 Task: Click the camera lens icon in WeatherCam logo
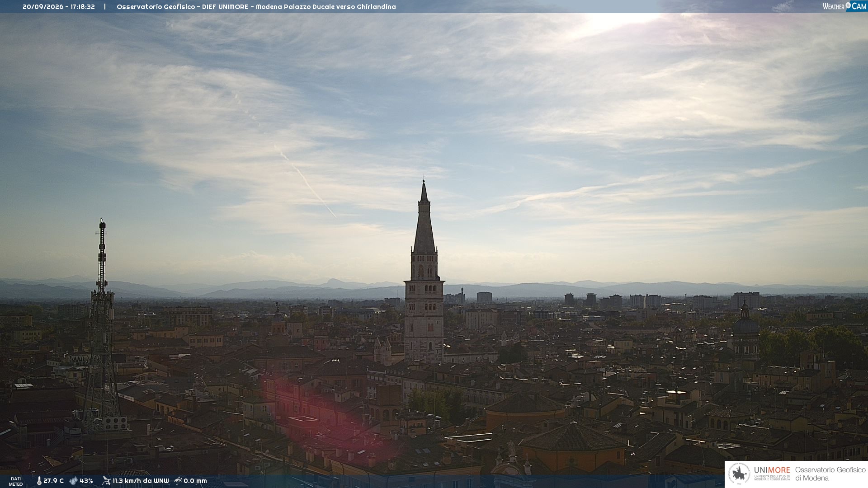tap(848, 5)
